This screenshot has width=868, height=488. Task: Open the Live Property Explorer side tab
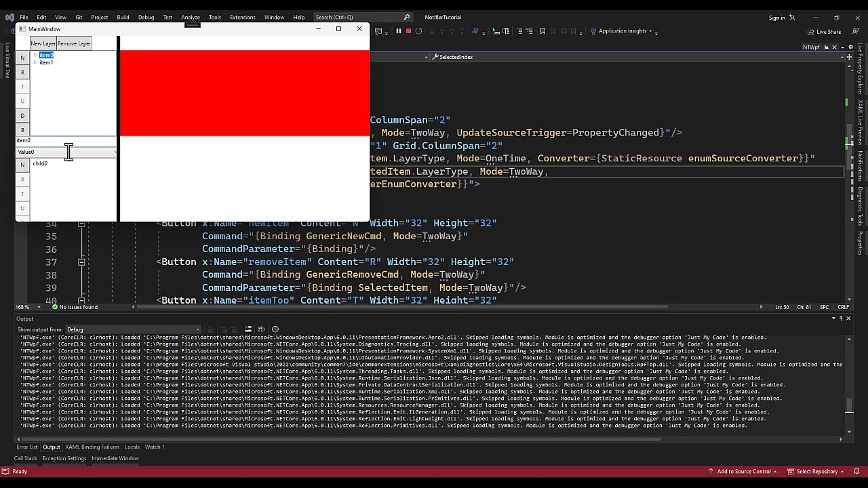tap(860, 68)
